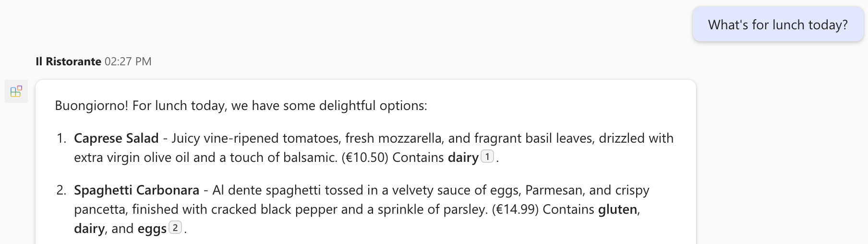Click the bold "eggs" allergen word
868x244 pixels.
pos(152,229)
